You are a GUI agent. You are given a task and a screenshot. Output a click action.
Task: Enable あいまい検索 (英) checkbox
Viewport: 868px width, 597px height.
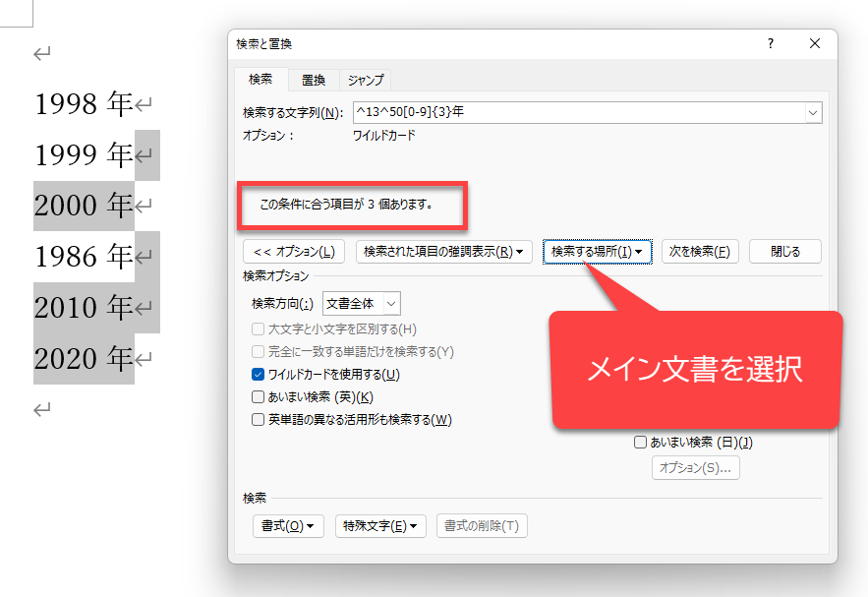click(259, 397)
